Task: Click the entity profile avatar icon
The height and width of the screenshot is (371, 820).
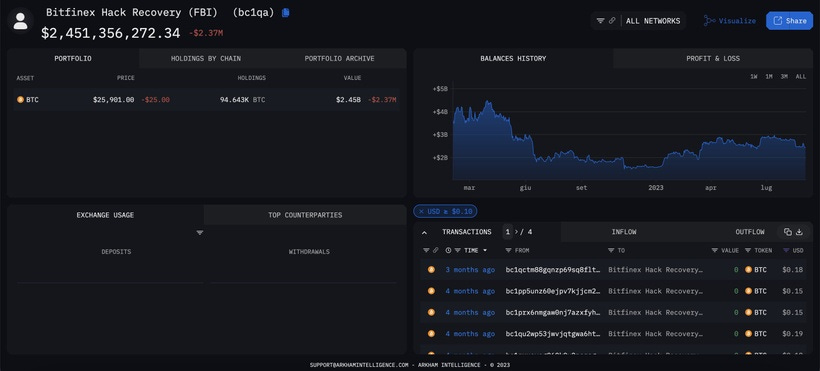Action: (x=20, y=21)
